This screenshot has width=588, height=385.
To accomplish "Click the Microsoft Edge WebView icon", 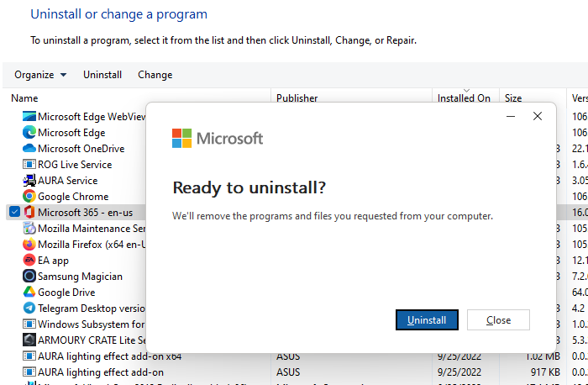I will tap(29, 117).
